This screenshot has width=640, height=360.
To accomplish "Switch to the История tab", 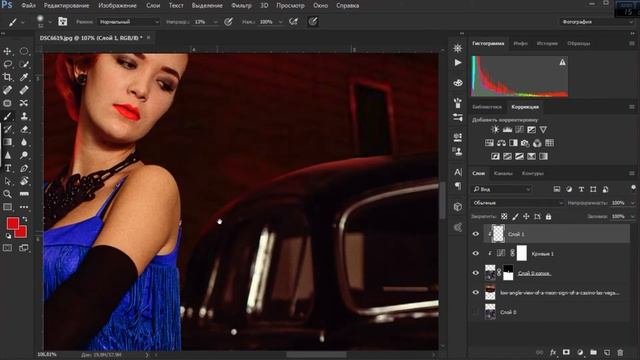I will 547,43.
